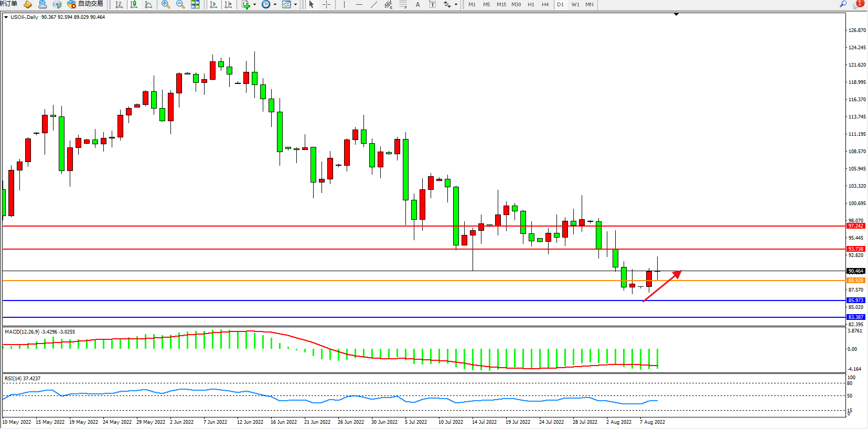
Task: Tile chart windows icon
Action: click(x=195, y=4)
